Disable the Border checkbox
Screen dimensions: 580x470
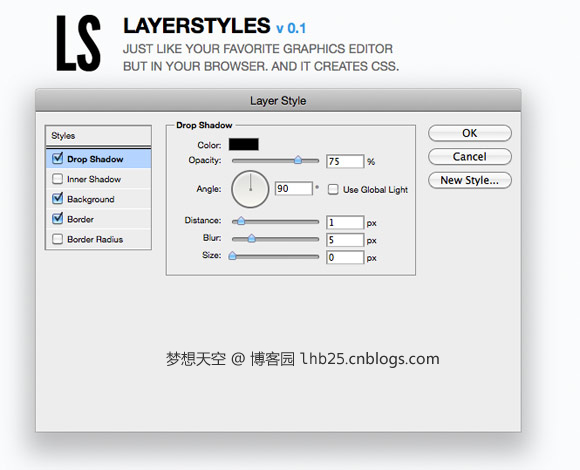tap(57, 219)
